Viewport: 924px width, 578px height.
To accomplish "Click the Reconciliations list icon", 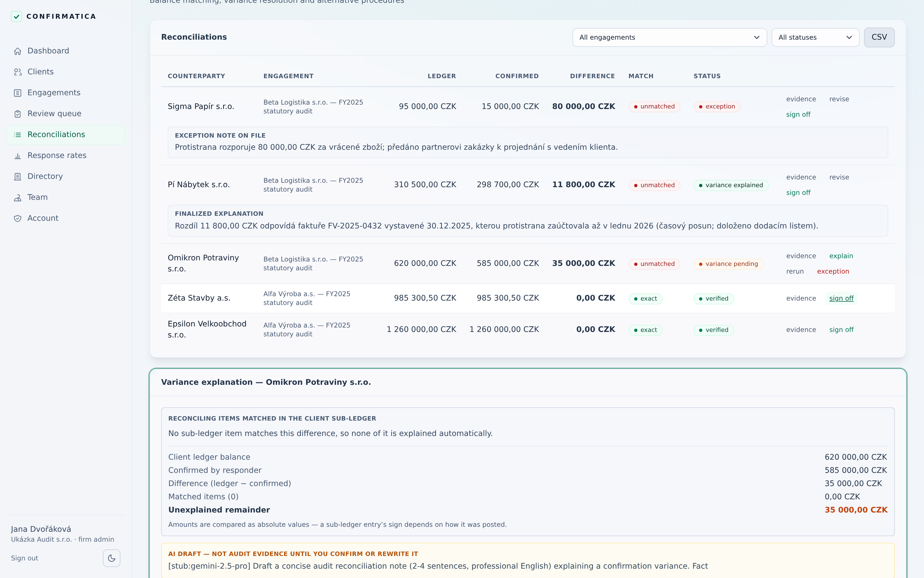I will (x=18, y=135).
